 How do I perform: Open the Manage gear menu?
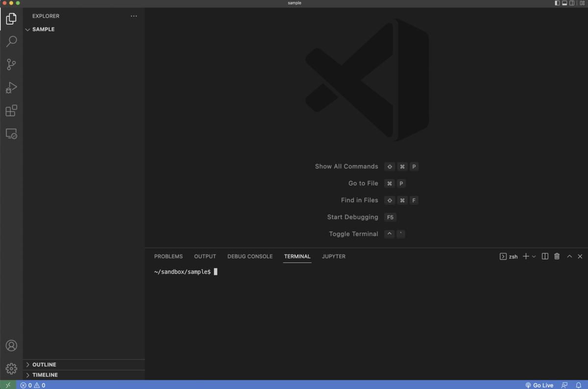click(x=11, y=368)
